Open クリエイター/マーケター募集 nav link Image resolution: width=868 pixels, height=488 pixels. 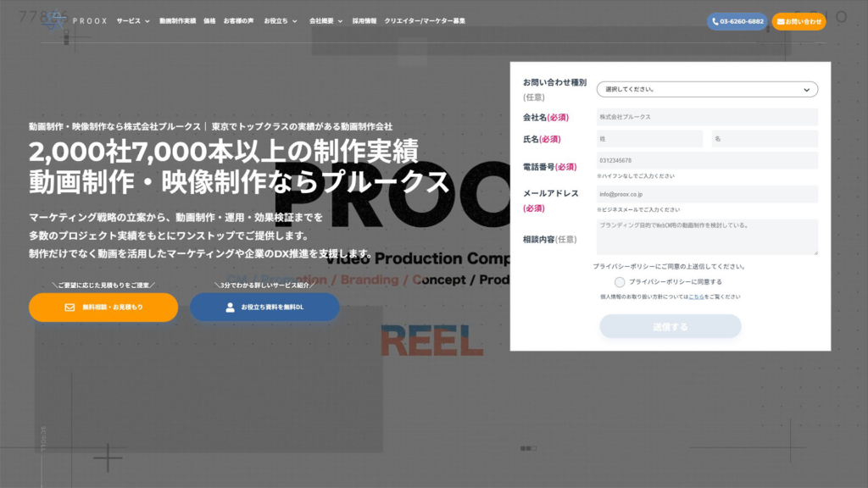click(425, 20)
